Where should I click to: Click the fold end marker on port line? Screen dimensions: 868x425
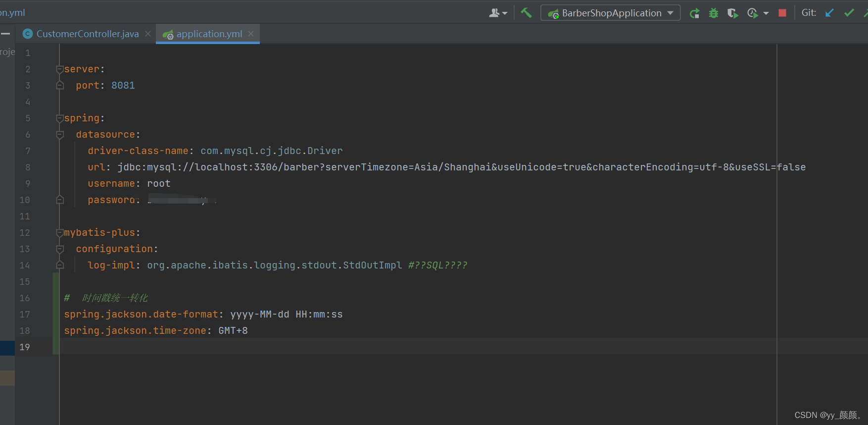(60, 85)
